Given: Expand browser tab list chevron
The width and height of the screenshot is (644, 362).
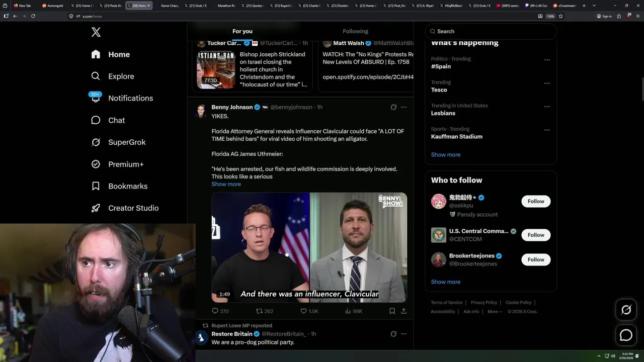Looking at the screenshot, I should coord(594,6).
